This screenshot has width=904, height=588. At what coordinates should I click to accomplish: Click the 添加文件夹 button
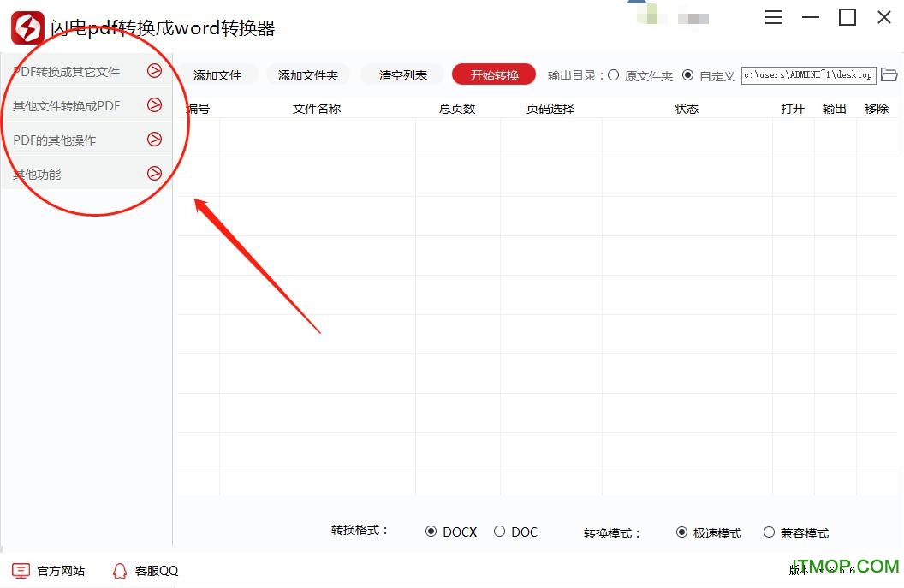(x=308, y=75)
